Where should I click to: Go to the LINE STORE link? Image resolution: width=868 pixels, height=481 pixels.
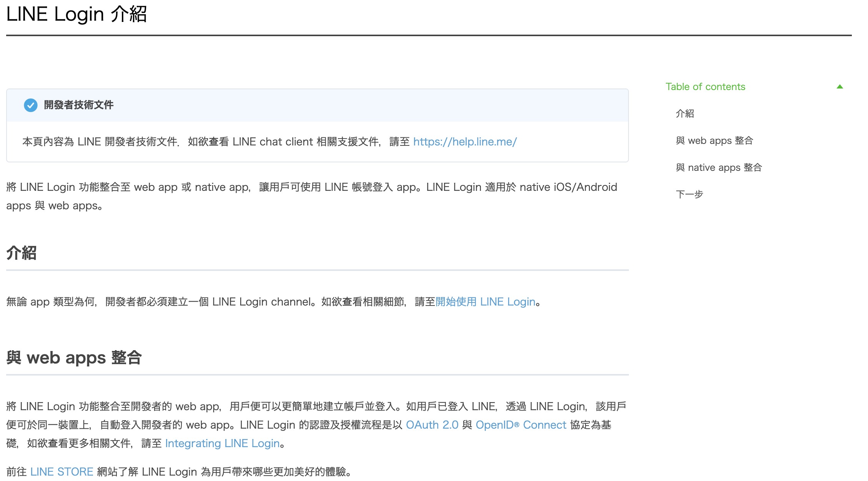62,472
